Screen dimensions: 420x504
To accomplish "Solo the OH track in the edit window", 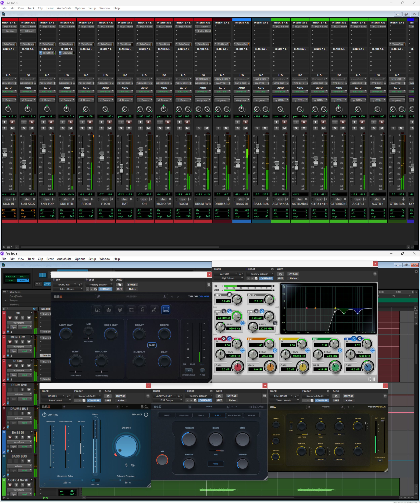I will [23, 318].
